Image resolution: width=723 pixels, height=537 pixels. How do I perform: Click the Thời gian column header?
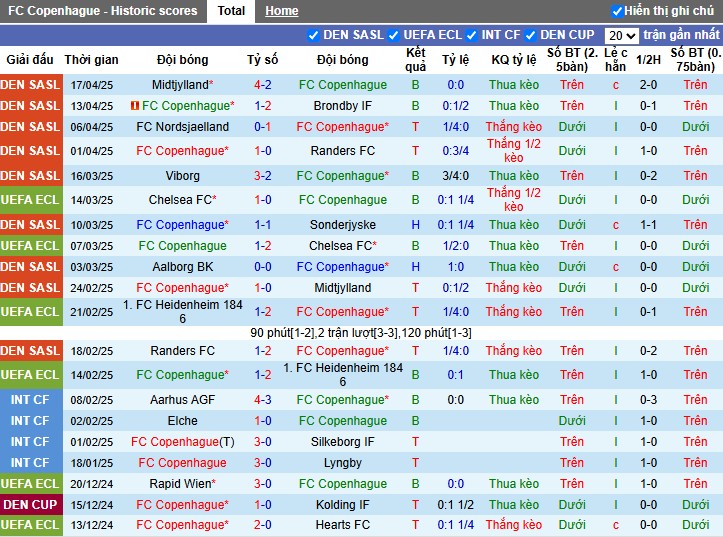pyautogui.click(x=91, y=60)
